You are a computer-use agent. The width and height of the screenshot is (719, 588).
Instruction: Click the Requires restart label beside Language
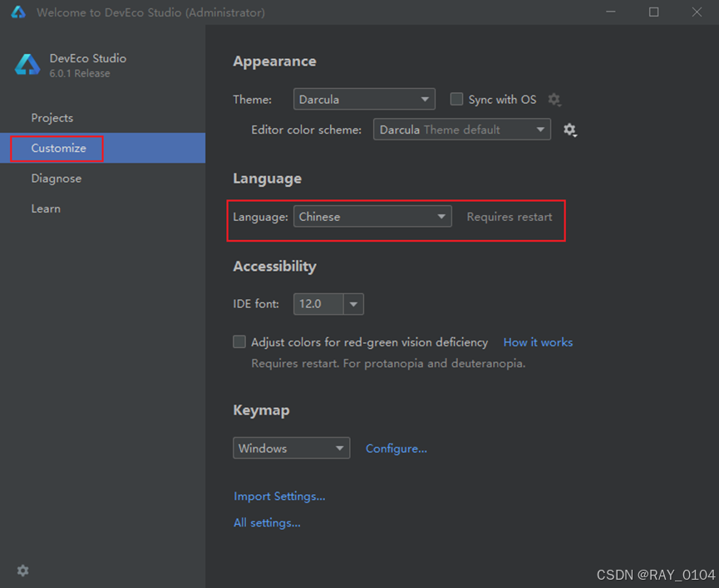point(509,217)
